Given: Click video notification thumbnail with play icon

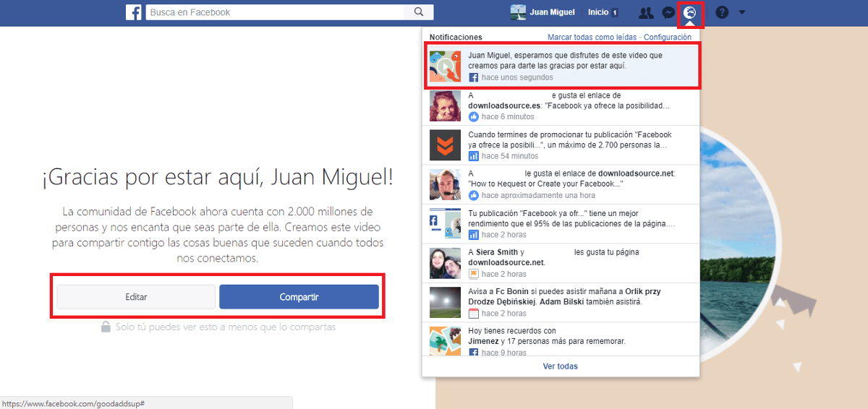Looking at the screenshot, I should tap(445, 66).
